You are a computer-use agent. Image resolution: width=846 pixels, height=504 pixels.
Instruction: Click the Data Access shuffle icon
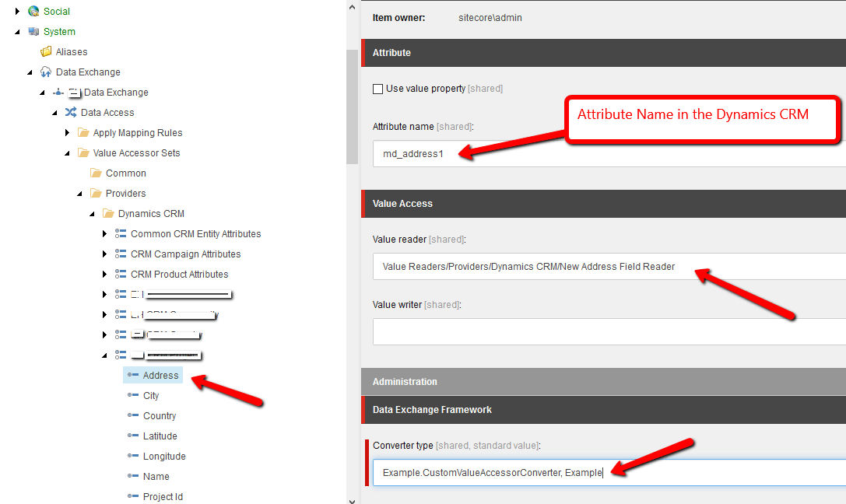click(x=71, y=112)
